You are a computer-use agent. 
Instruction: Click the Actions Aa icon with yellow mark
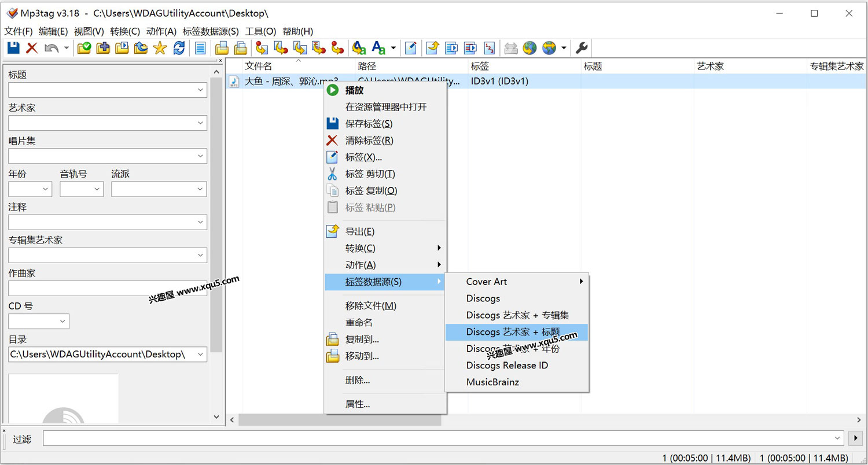point(359,48)
